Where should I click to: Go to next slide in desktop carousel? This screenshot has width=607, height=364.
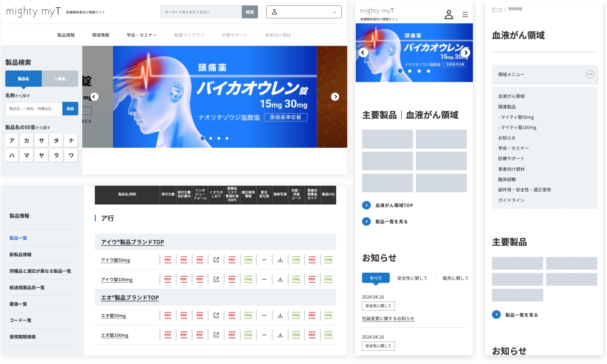coord(335,96)
